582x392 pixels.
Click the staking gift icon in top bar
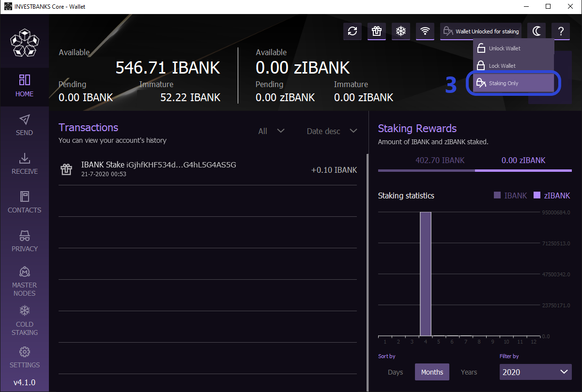tap(377, 31)
